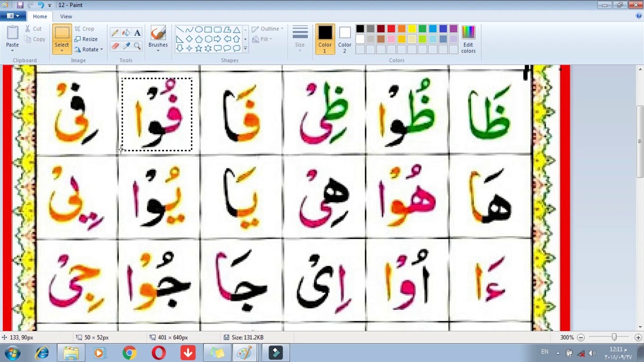The image size is (644, 362).
Task: Pick the Triangle shape in Shapes gallery
Action: click(x=237, y=30)
